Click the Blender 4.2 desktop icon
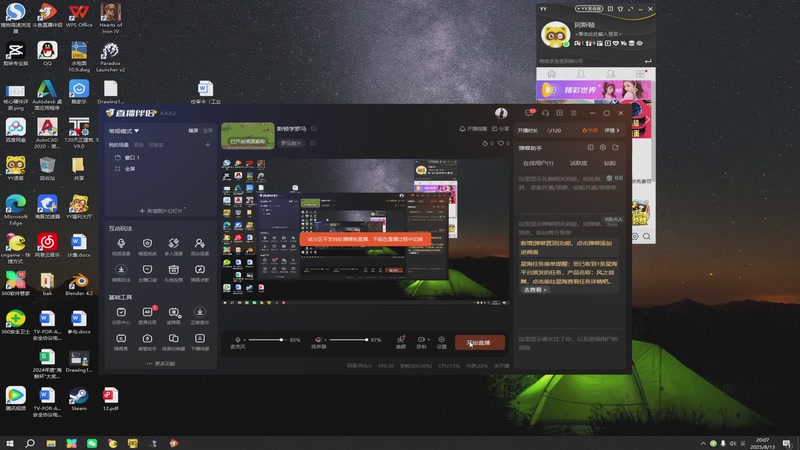This screenshot has height=450, width=800. pos(79,284)
